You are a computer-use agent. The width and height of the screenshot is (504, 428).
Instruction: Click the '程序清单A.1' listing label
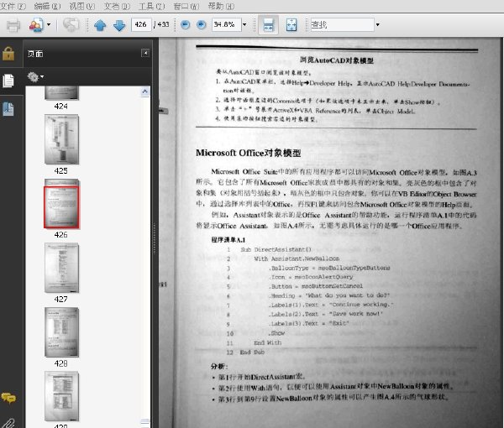tap(228, 240)
